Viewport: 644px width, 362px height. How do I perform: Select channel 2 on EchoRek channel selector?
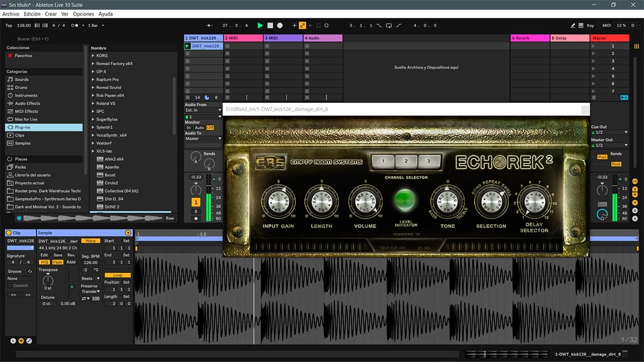point(406,161)
